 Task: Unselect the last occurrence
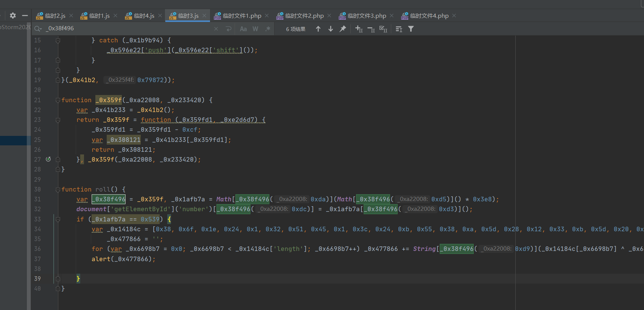tap(371, 29)
